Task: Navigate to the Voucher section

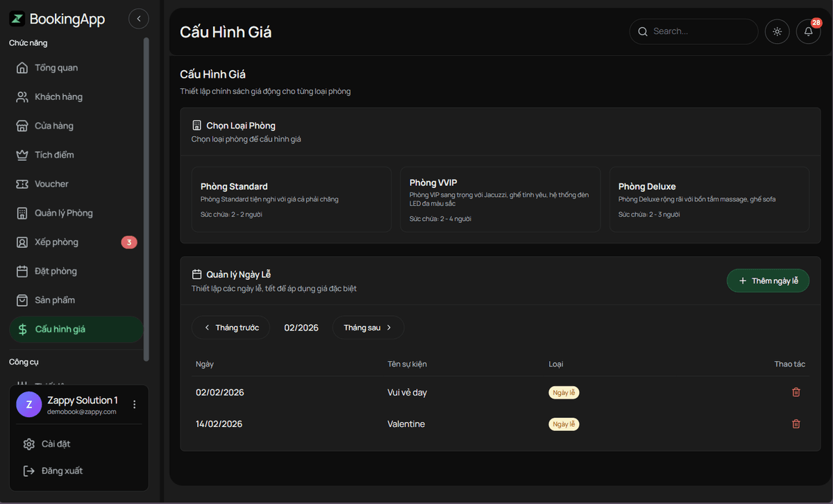Action: coord(51,184)
